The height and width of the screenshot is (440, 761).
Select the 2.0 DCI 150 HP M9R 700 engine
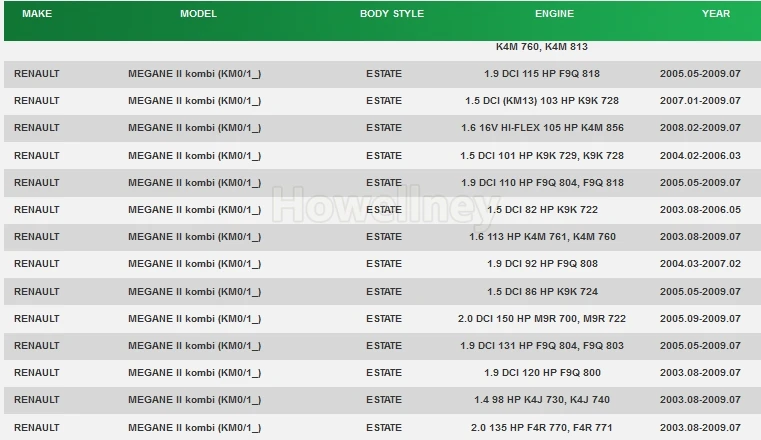[542, 319]
